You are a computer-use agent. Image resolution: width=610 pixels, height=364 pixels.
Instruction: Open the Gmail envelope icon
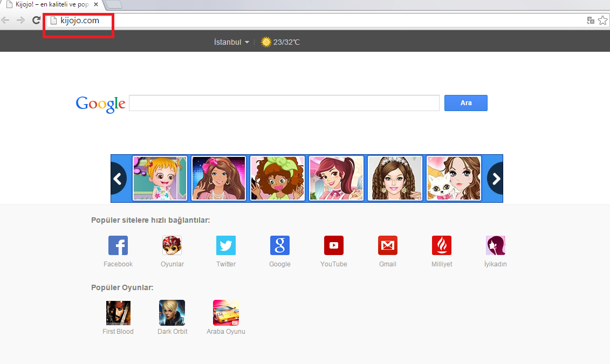(x=388, y=245)
